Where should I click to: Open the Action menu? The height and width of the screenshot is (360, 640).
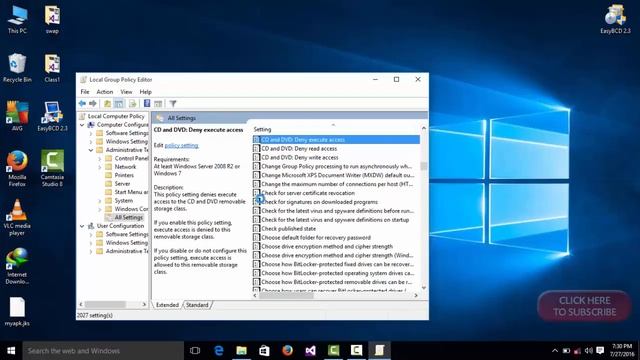coord(104,92)
